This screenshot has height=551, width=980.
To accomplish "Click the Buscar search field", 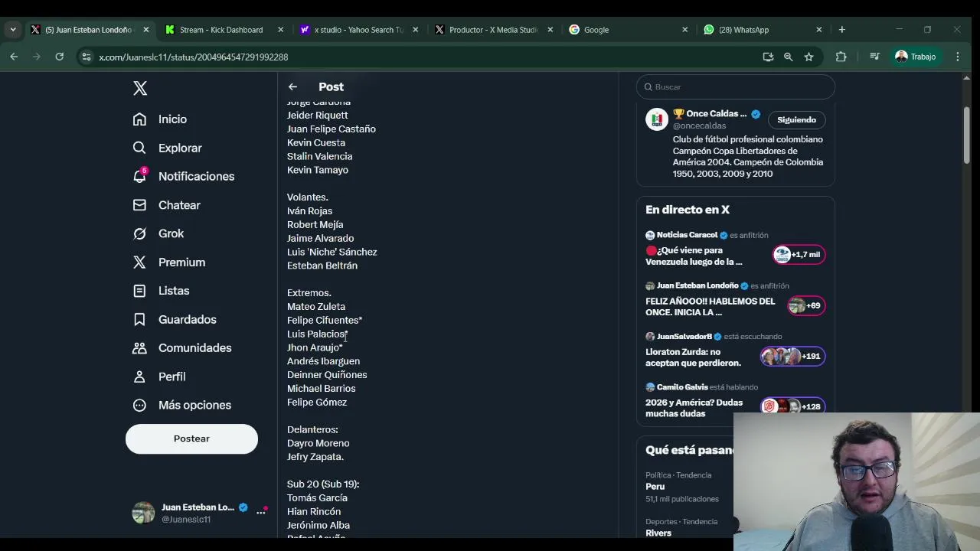I will (736, 87).
